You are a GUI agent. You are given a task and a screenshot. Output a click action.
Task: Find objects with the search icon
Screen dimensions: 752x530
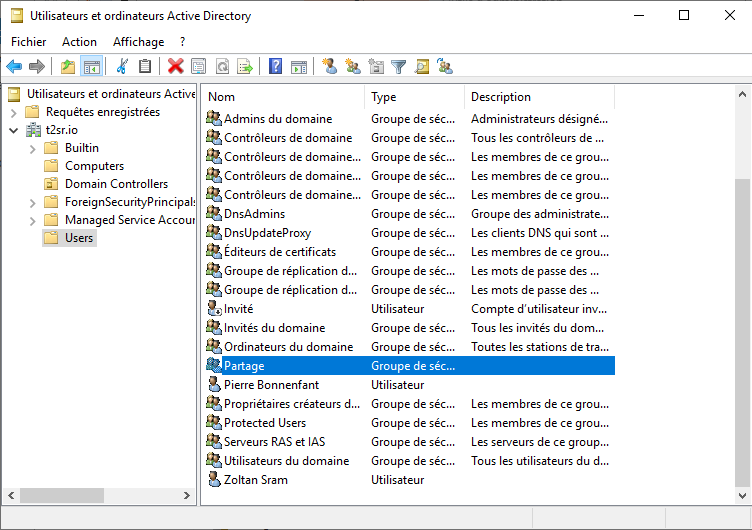(422, 66)
